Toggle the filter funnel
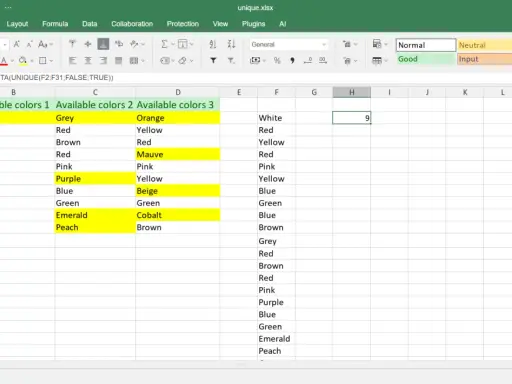Viewport: 512px width, 384px height. click(x=213, y=61)
